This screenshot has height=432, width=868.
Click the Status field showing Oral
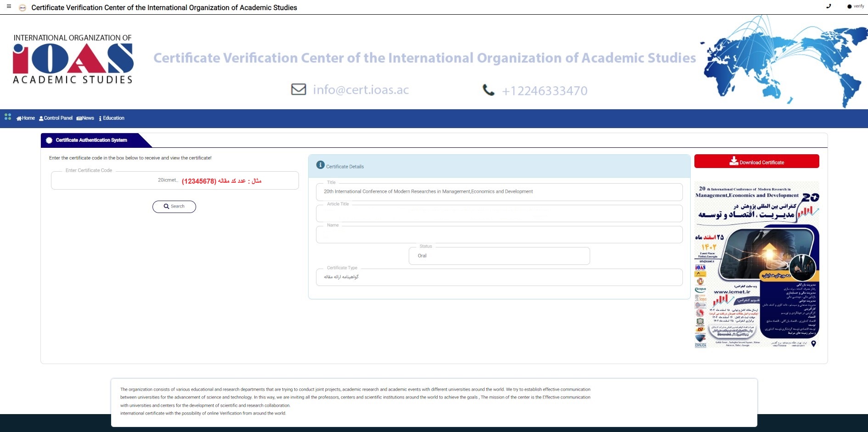coord(499,256)
